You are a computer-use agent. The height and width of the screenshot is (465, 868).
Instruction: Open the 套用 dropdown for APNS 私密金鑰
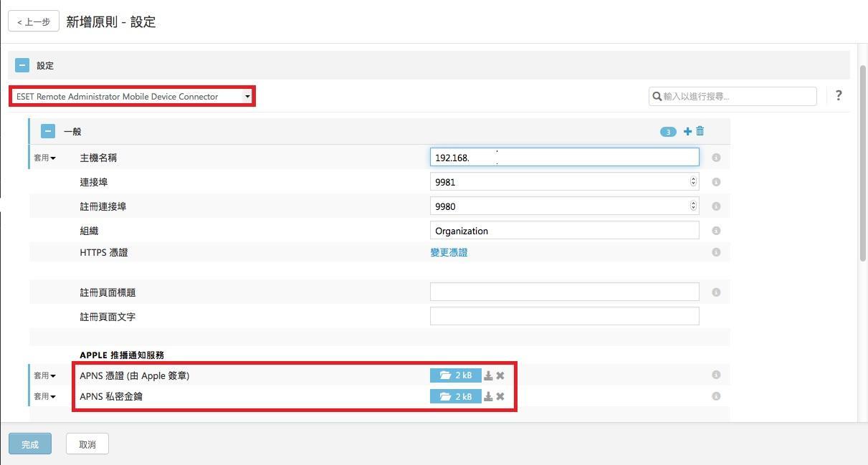44,396
